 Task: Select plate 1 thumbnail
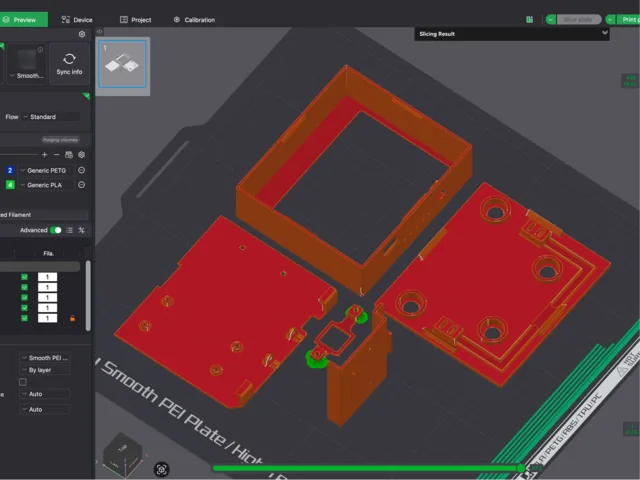[x=122, y=64]
